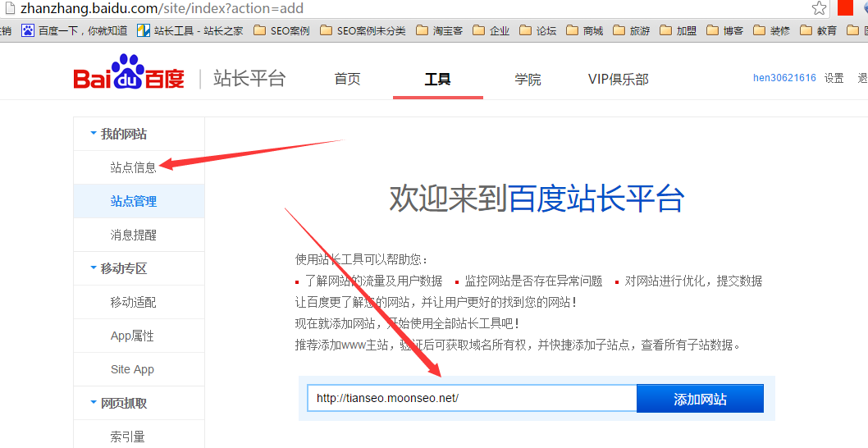Click the 添加网站 button

coord(701,399)
